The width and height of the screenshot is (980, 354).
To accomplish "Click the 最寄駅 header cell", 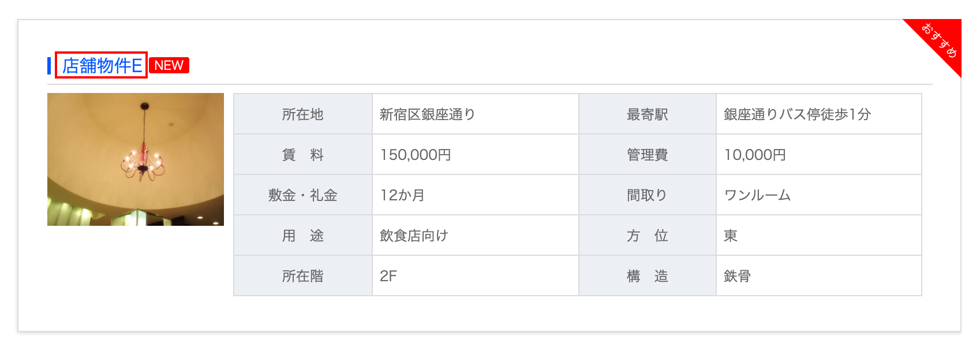I will tap(647, 114).
